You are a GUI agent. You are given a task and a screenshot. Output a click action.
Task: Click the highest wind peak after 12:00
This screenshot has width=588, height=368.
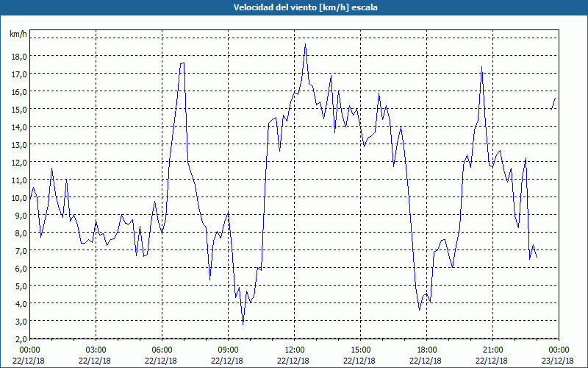click(x=305, y=45)
